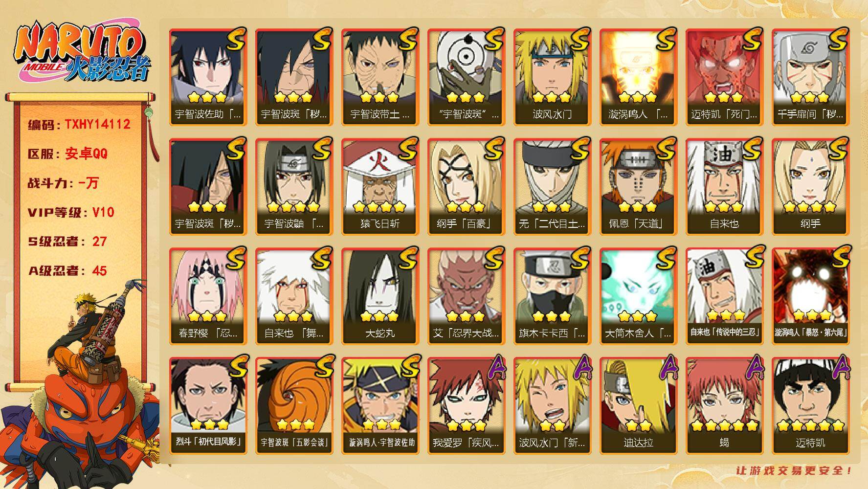Select the 波风水门 S-rank ninja card
This screenshot has height=489, width=868.
[552, 77]
